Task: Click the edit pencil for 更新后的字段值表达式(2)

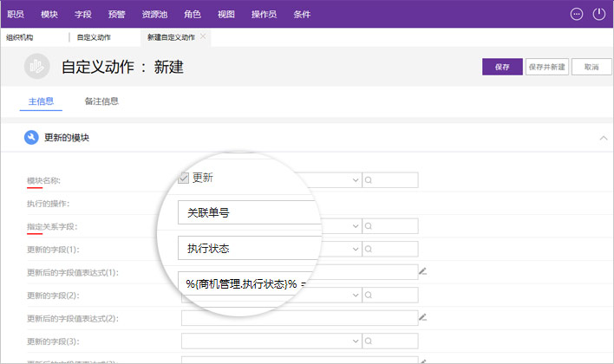Action: pyautogui.click(x=423, y=317)
